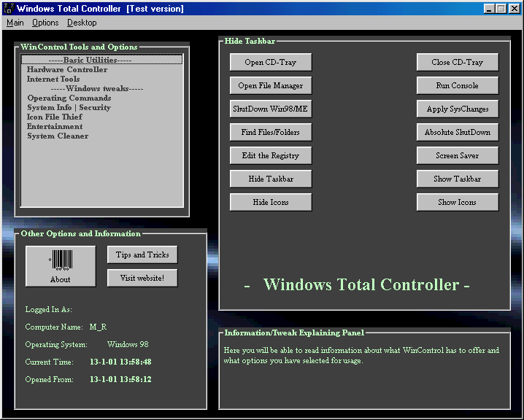This screenshot has width=524, height=420.
Task: Select Icon File Thief item
Action: tap(55, 117)
